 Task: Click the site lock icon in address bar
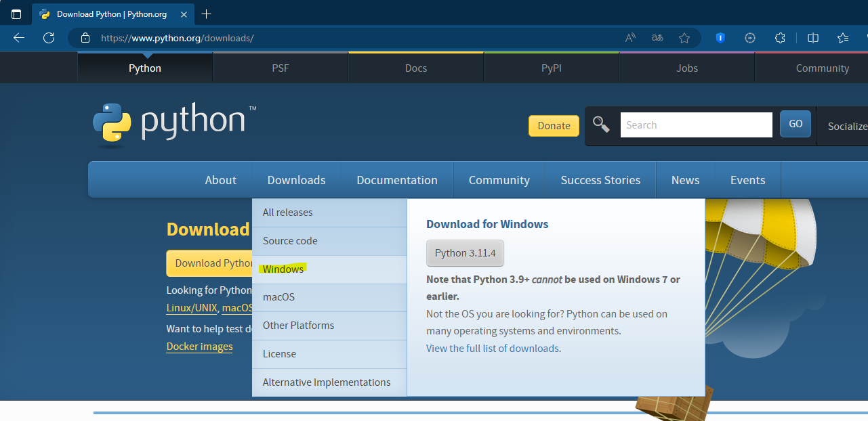(x=85, y=38)
